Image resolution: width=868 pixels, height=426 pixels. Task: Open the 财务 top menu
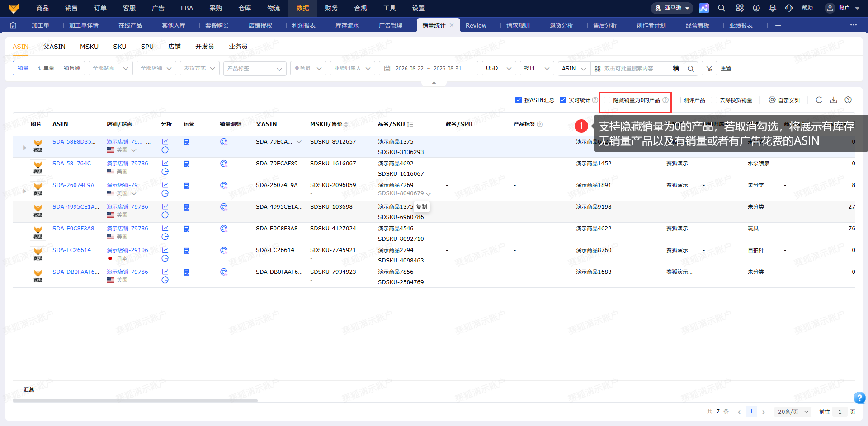coord(331,8)
